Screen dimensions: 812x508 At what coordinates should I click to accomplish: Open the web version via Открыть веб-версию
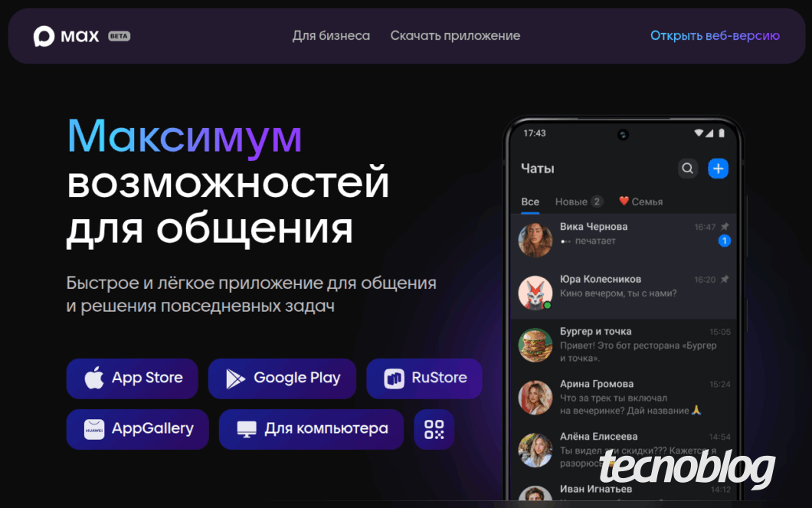tap(715, 35)
